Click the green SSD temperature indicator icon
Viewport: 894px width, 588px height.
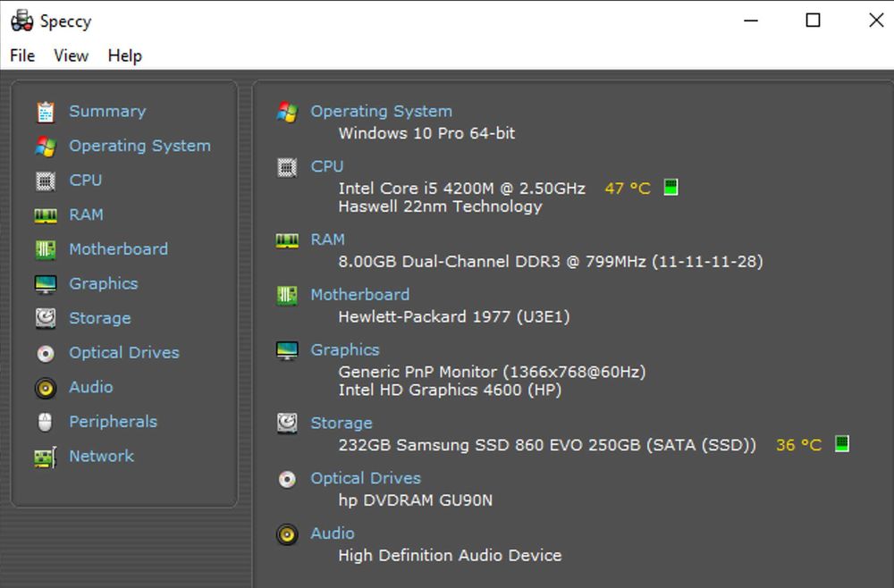pyautogui.click(x=842, y=443)
